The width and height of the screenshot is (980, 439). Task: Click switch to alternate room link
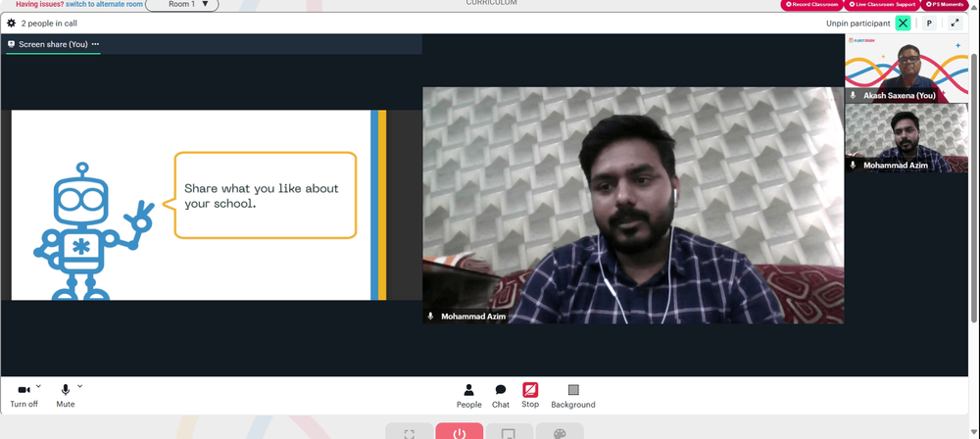(x=104, y=4)
